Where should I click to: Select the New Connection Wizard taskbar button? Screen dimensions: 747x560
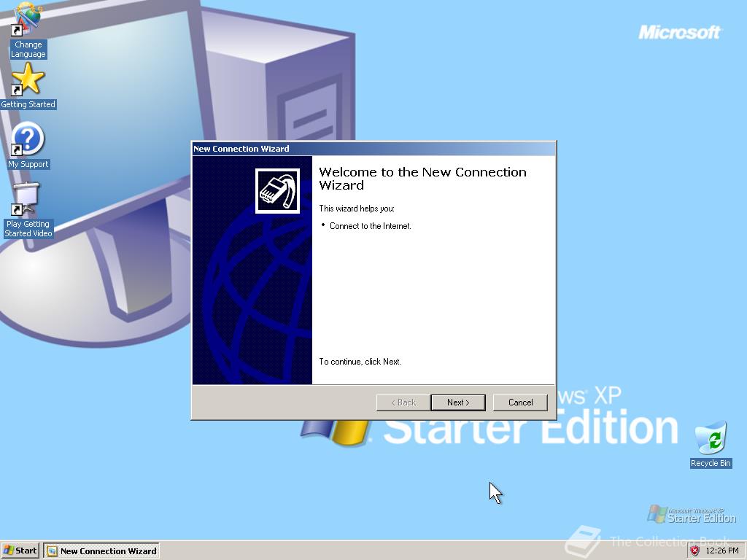pyautogui.click(x=101, y=551)
